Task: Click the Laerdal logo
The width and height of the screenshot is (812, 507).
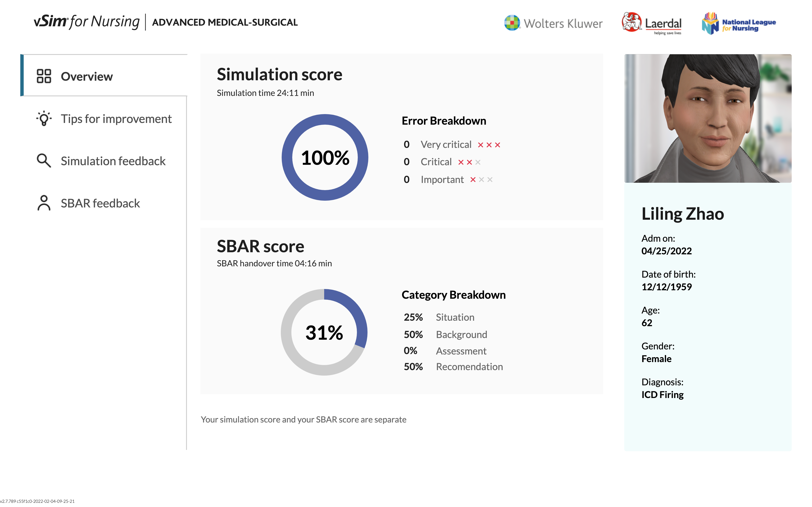Action: point(651,23)
